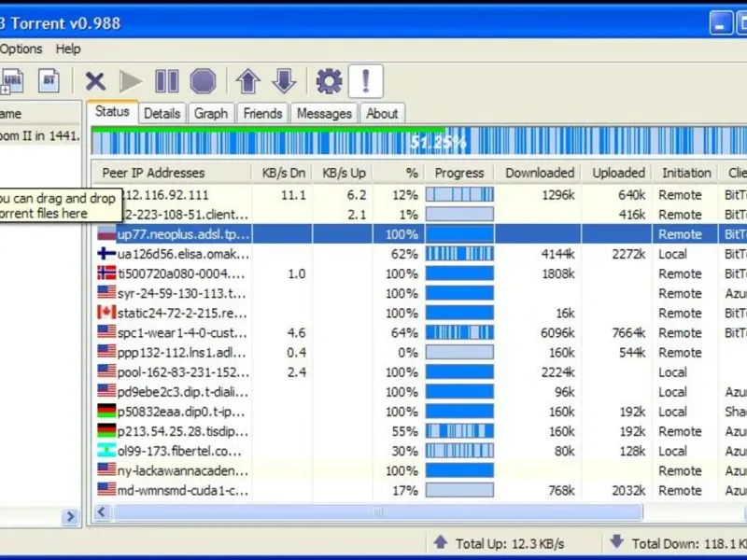Select peer 'ua126d56.elisa.omak...'
This screenshot has width=747, height=560.
click(x=183, y=254)
